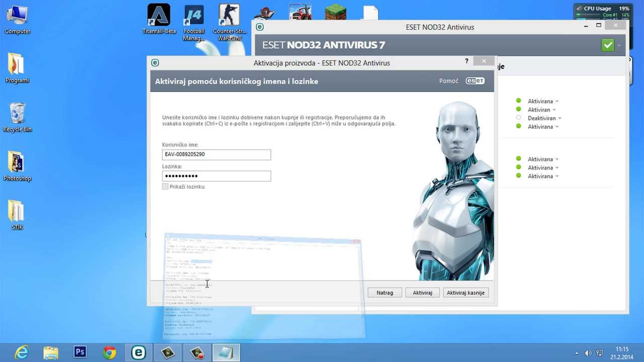This screenshot has width=644, height=362.
Task: Click the Natrag button
Action: click(385, 293)
